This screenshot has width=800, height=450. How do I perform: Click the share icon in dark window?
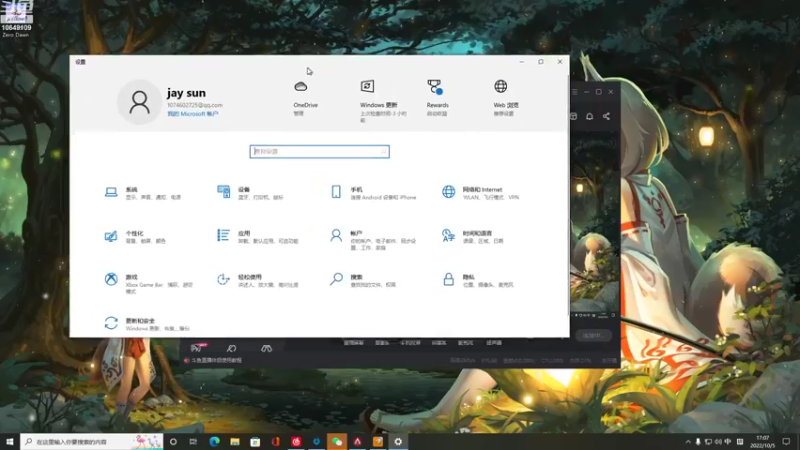606,116
